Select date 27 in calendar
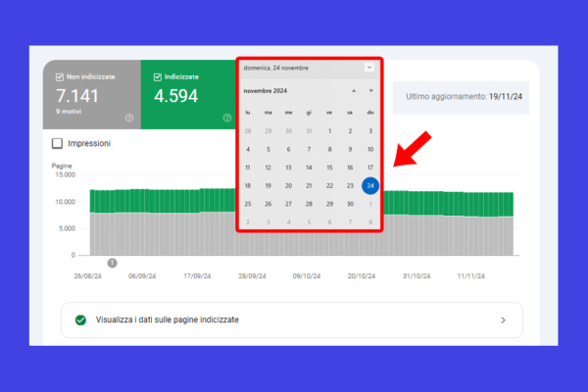Image resolution: width=588 pixels, height=392 pixels. [288, 204]
